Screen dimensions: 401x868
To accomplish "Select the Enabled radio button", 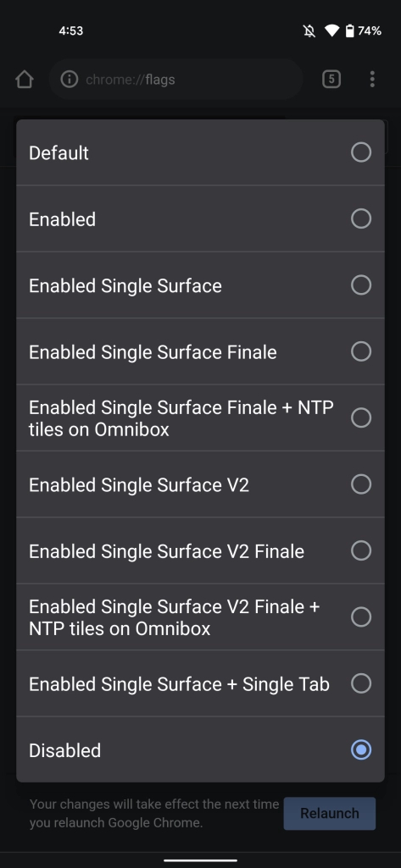I will pos(361,218).
